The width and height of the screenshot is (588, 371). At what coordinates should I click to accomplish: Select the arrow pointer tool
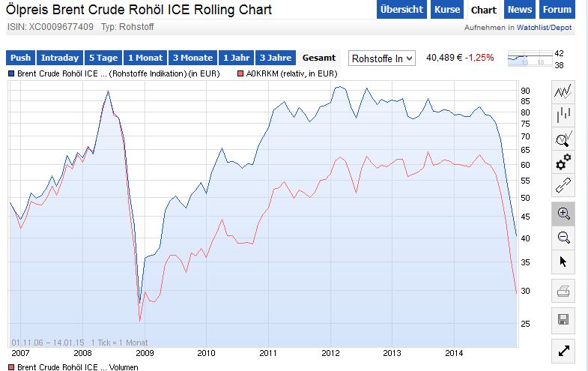click(x=563, y=262)
